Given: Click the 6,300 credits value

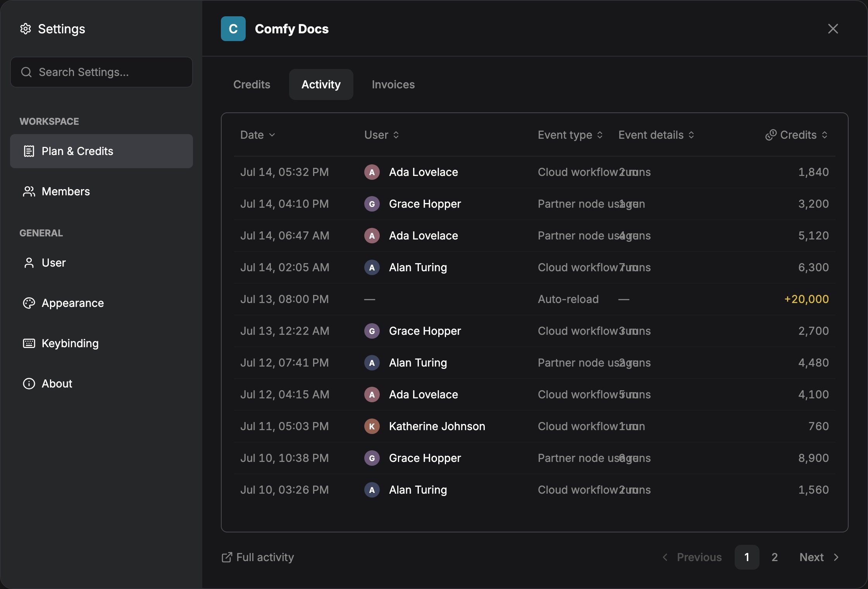Looking at the screenshot, I should [813, 267].
